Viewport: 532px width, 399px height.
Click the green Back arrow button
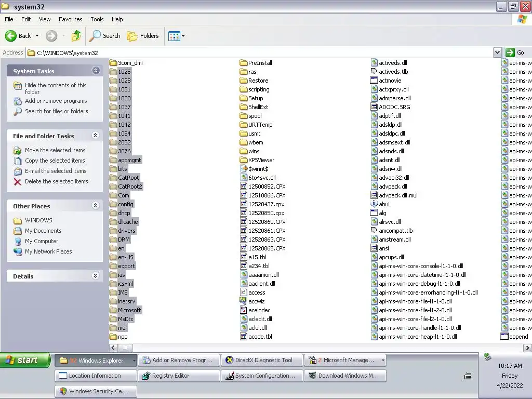[11, 36]
